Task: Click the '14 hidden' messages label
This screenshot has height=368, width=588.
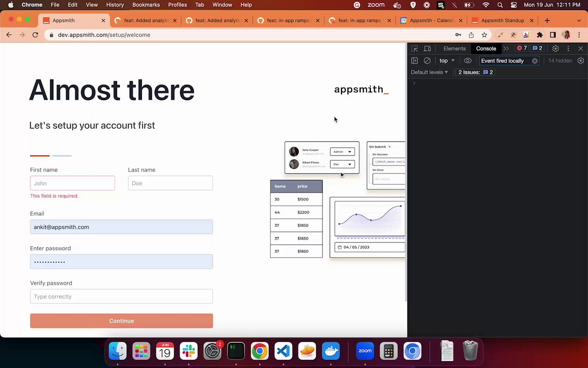Action: (x=560, y=61)
